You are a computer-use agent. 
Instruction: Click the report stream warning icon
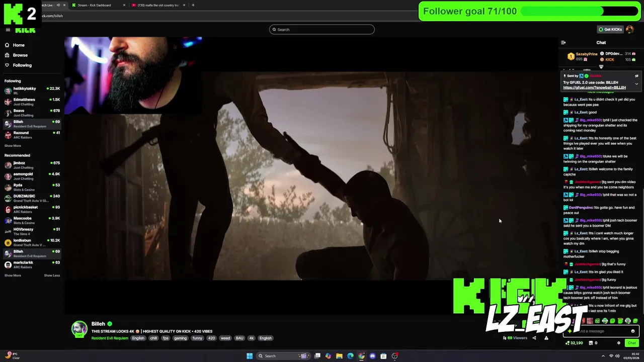coord(546,338)
